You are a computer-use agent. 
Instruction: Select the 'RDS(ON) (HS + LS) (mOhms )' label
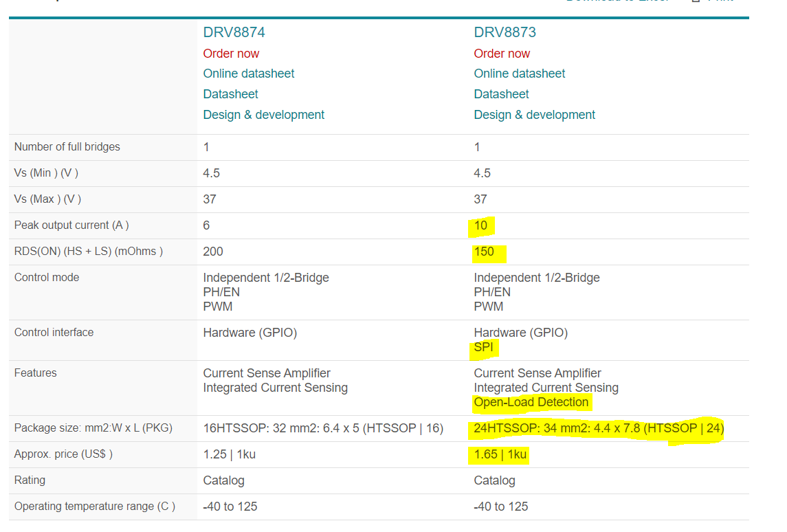tap(89, 252)
